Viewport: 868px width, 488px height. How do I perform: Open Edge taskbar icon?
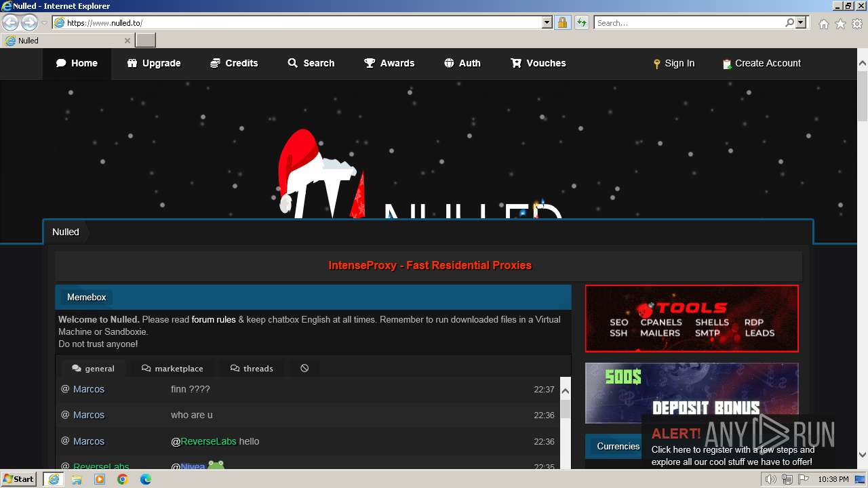pyautogui.click(x=146, y=479)
